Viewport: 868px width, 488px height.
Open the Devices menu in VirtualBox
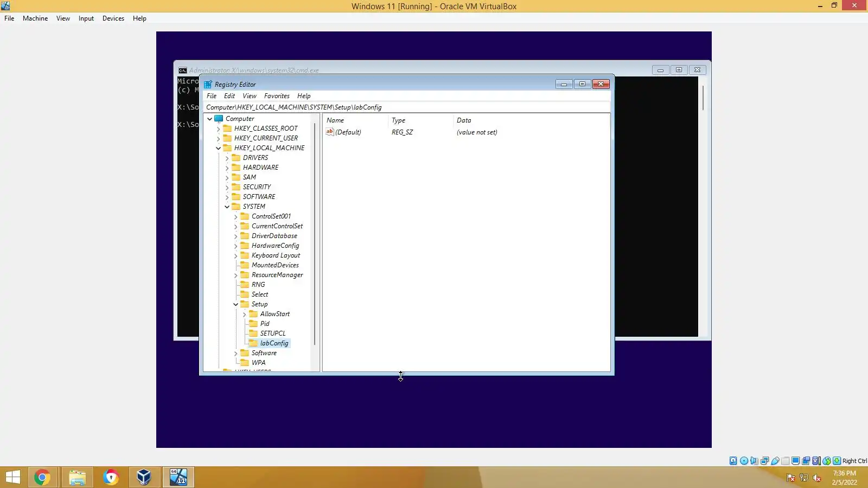113,18
